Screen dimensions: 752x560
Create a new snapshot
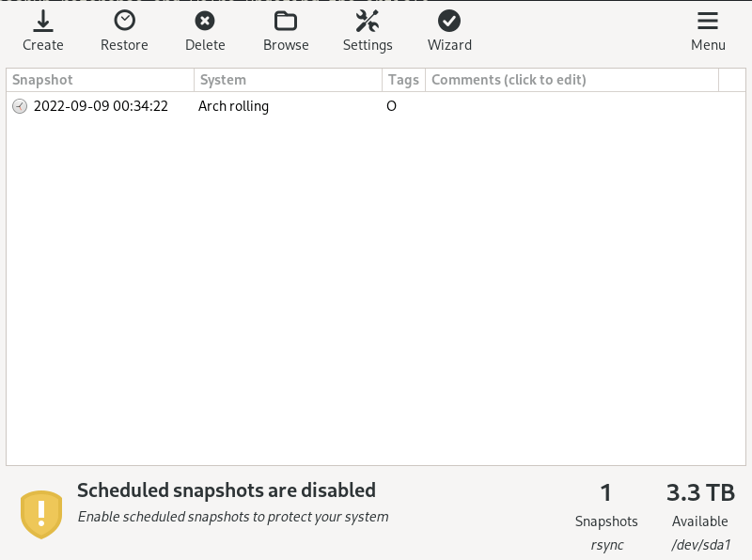[42, 31]
